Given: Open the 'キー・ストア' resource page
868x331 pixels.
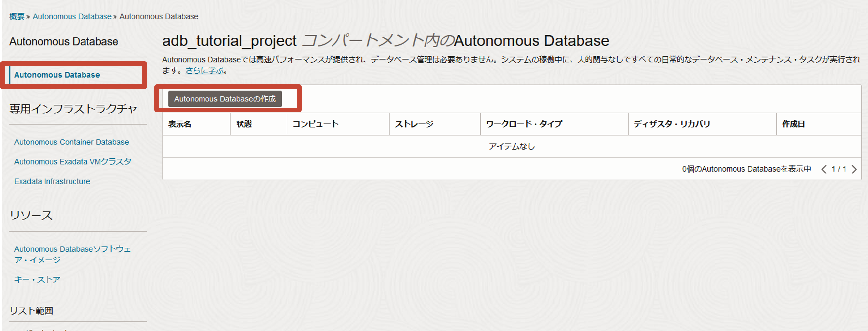Looking at the screenshot, I should [x=37, y=278].
